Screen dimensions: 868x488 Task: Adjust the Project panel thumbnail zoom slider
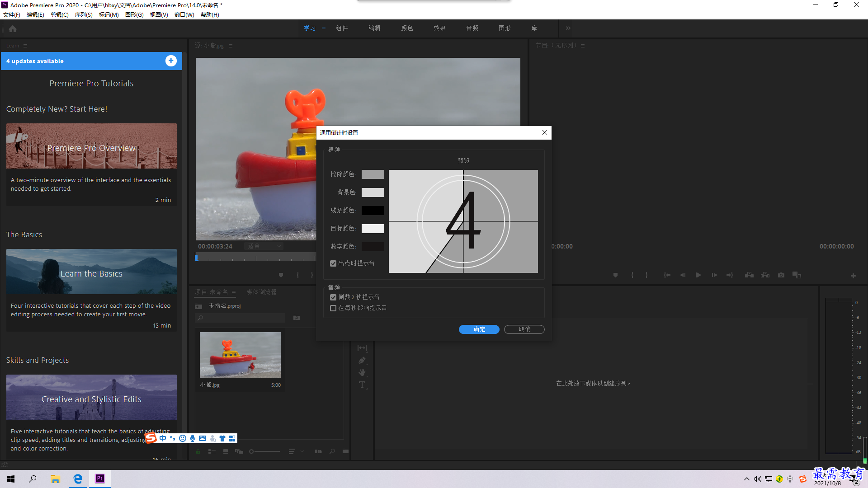point(264,451)
